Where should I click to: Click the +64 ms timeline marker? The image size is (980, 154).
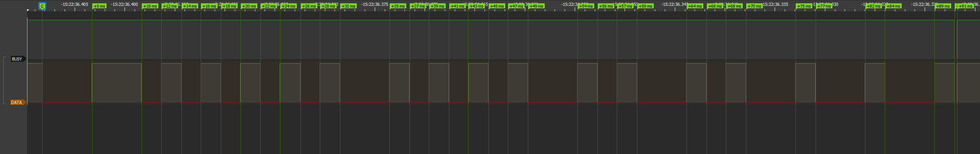695,6
